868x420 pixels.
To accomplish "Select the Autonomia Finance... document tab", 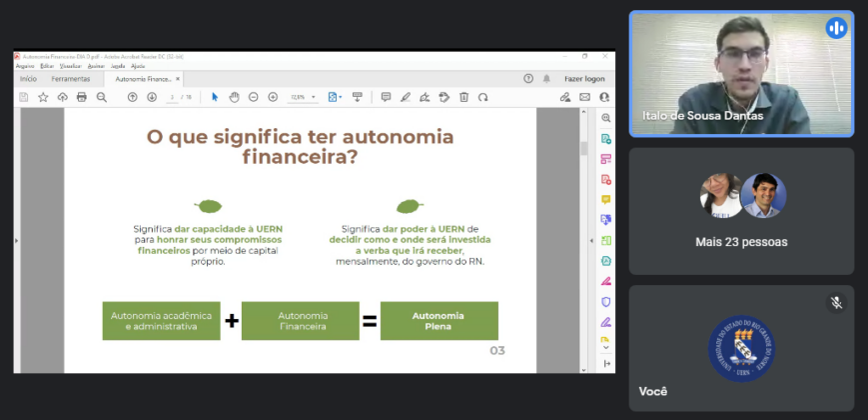I will coord(143,79).
